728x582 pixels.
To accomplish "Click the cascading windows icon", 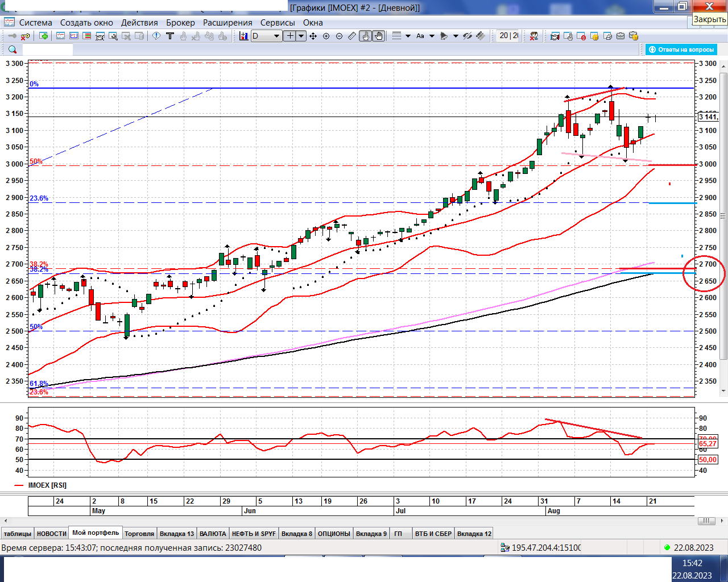I will point(607,36).
